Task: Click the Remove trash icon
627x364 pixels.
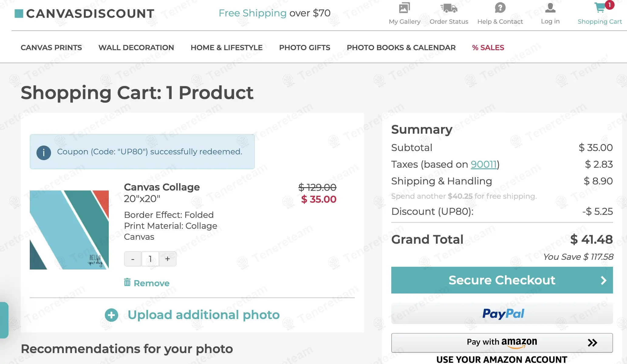Action: 127,282
